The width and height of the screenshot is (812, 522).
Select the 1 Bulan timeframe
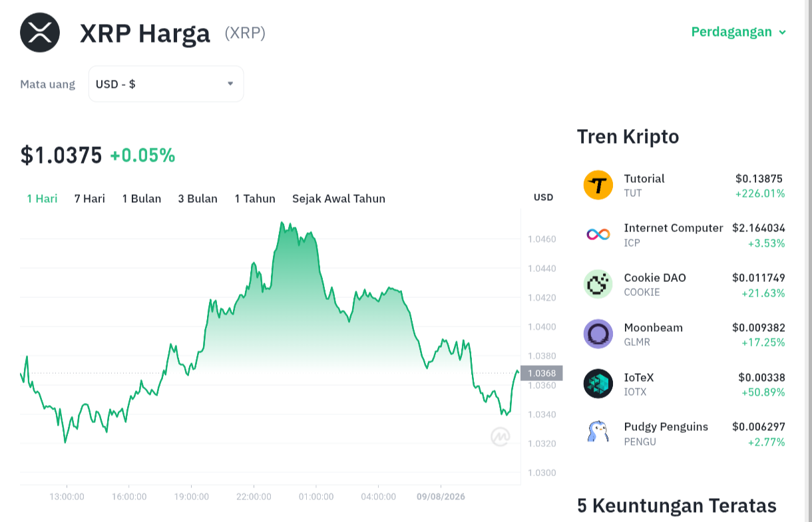[x=142, y=198]
